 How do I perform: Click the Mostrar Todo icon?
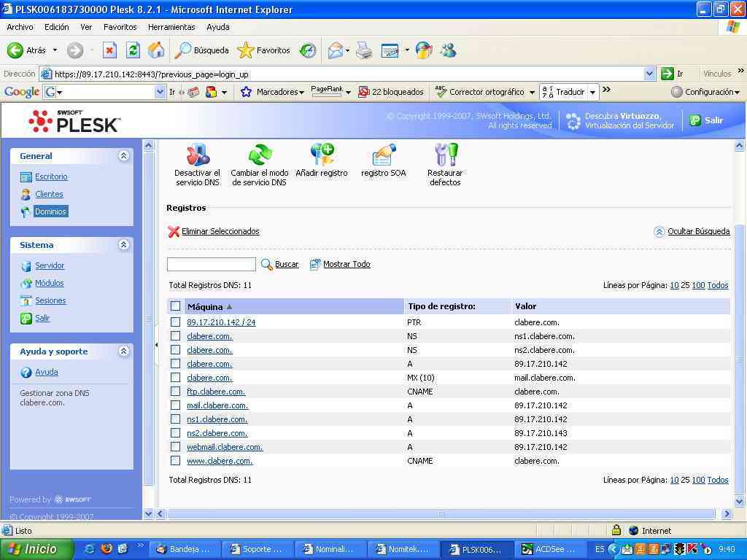point(315,264)
